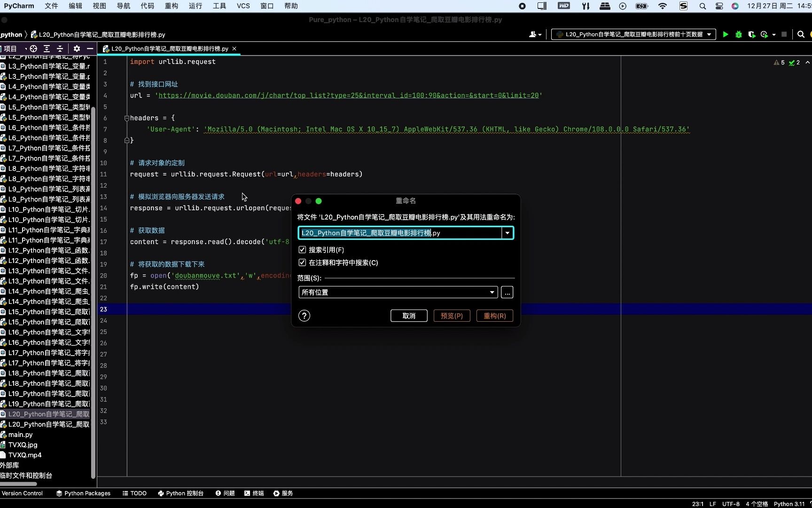This screenshot has width=812, height=508.
Task: Click the project panel horizontal scrollbar
Action: (x=18, y=484)
